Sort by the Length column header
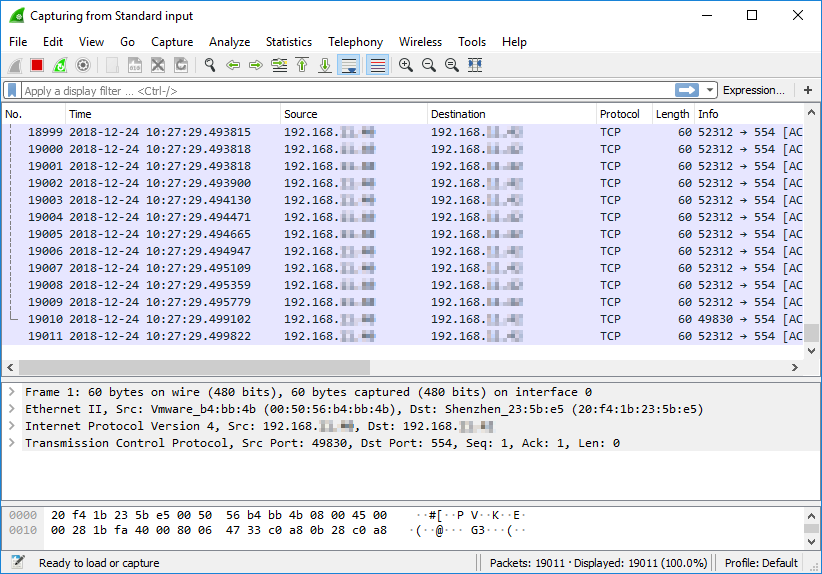 pos(673,114)
